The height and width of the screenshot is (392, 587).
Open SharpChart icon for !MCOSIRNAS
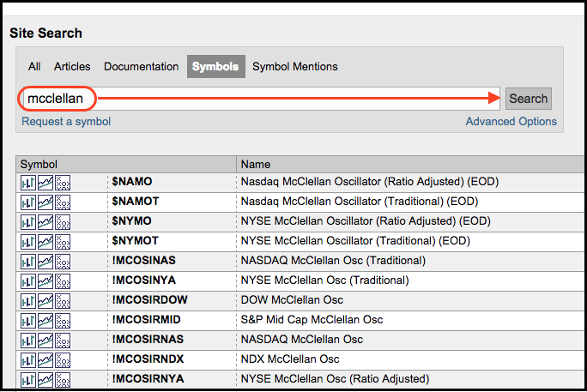coord(28,341)
